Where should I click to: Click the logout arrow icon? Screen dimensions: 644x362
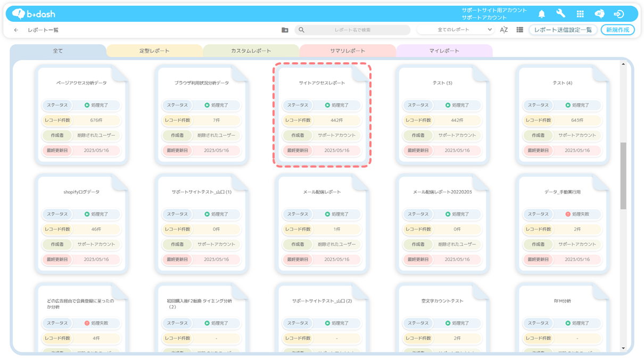tap(619, 14)
